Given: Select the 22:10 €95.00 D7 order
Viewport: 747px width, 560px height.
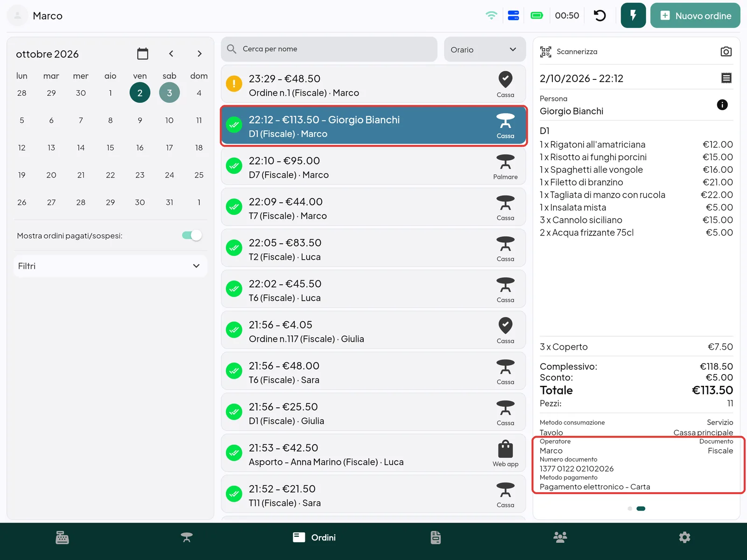Looking at the screenshot, I should (x=373, y=166).
